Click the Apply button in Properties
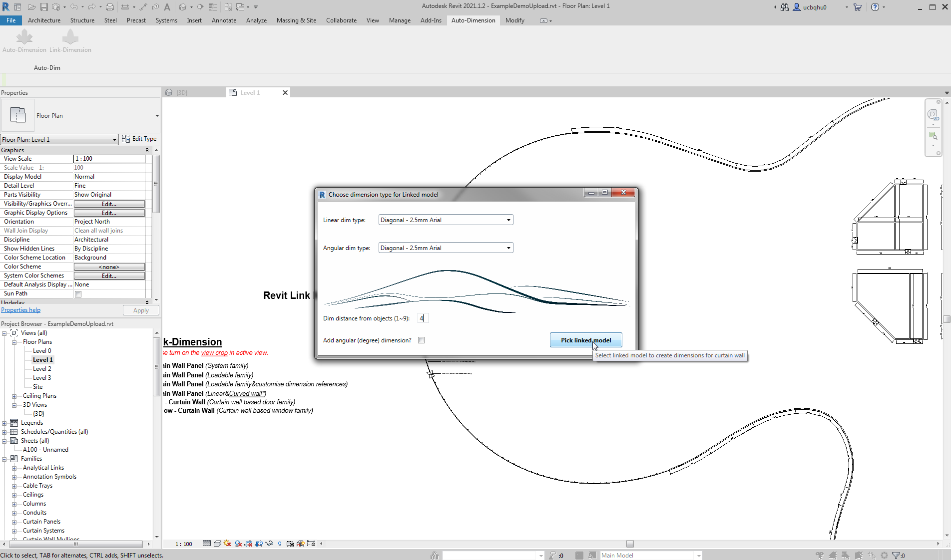Image resolution: width=951 pixels, height=560 pixels. point(141,310)
